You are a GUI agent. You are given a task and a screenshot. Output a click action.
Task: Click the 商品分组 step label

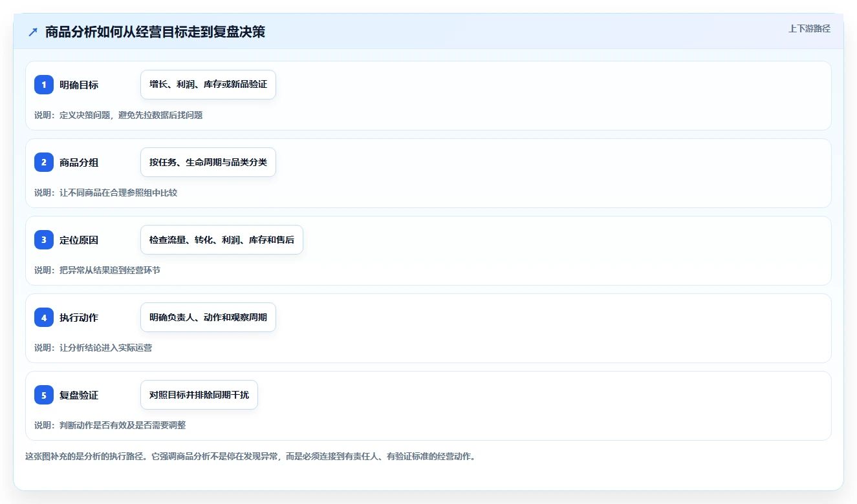click(x=79, y=162)
